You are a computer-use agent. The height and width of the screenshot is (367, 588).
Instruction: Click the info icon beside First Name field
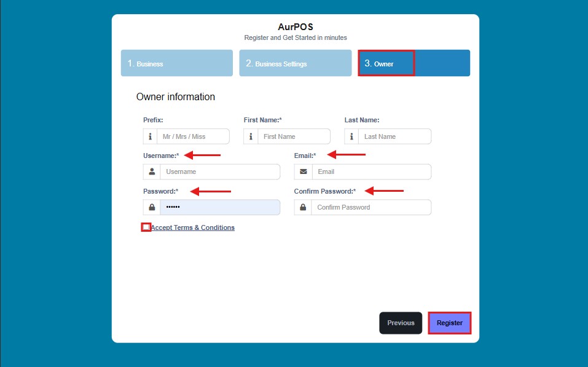(251, 136)
